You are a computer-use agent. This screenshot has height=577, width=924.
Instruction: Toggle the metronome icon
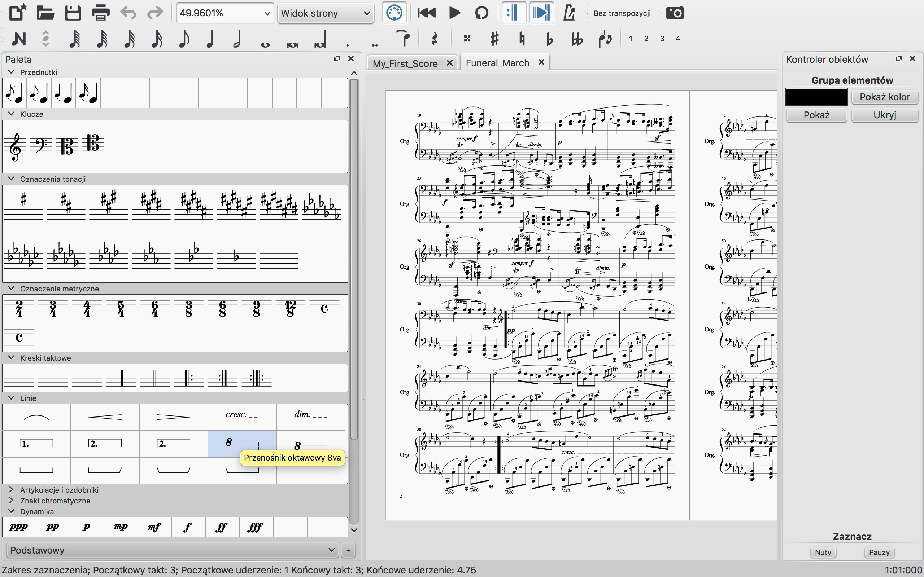pos(569,13)
